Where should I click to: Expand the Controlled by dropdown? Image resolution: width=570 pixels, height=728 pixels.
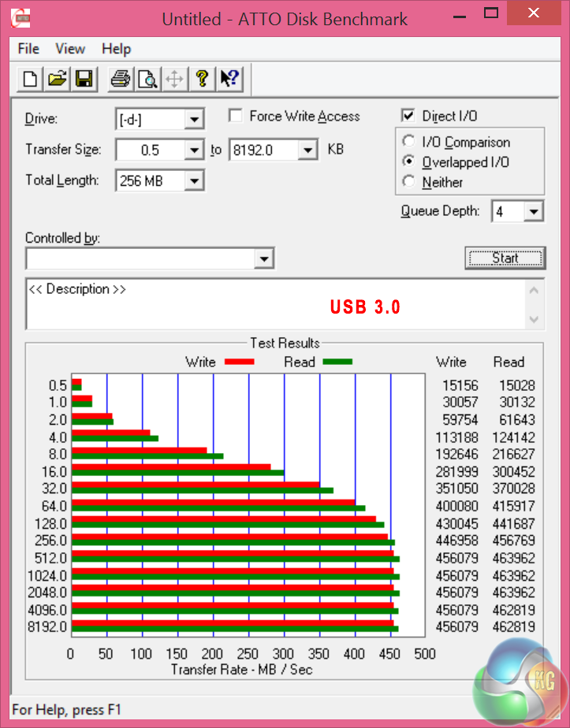pos(264,258)
